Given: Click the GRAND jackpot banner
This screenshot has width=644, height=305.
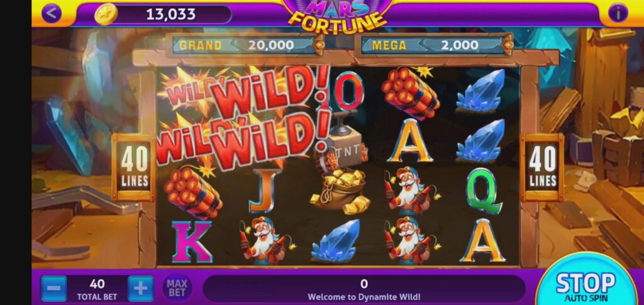Looking at the screenshot, I should click(x=245, y=45).
